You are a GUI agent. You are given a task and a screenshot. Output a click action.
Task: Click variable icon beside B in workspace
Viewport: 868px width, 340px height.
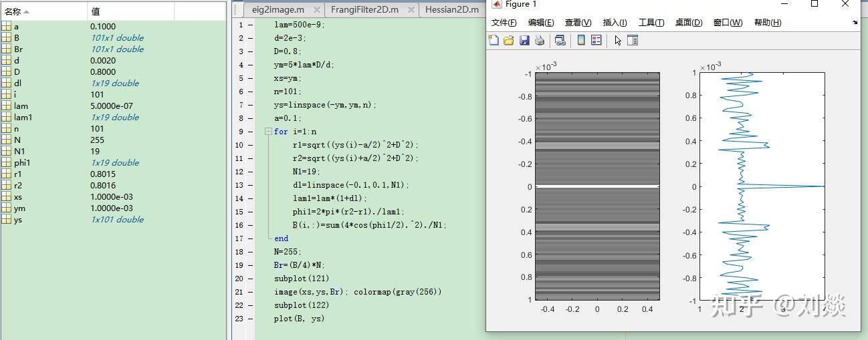tap(6, 38)
